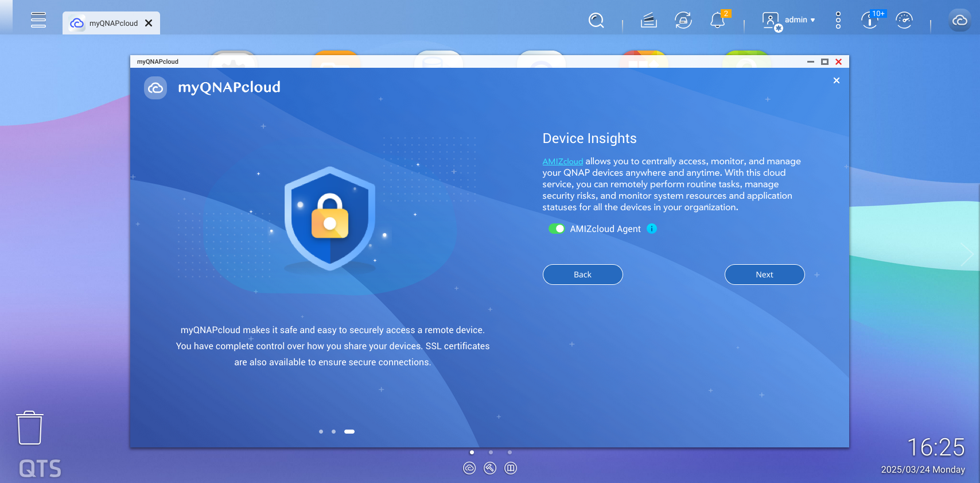Image resolution: width=980 pixels, height=483 pixels.
Task: Go to the first wizard slide dot
Action: [x=321, y=431]
